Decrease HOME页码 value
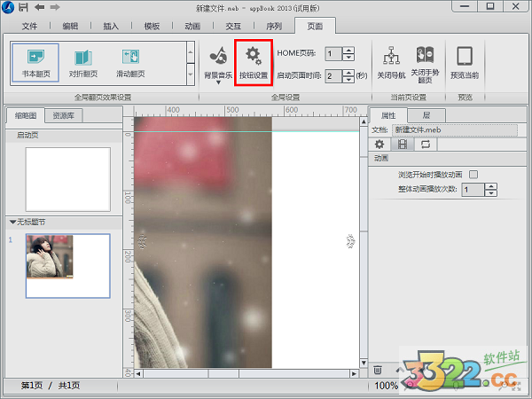This screenshot has width=532, height=399. (x=348, y=58)
